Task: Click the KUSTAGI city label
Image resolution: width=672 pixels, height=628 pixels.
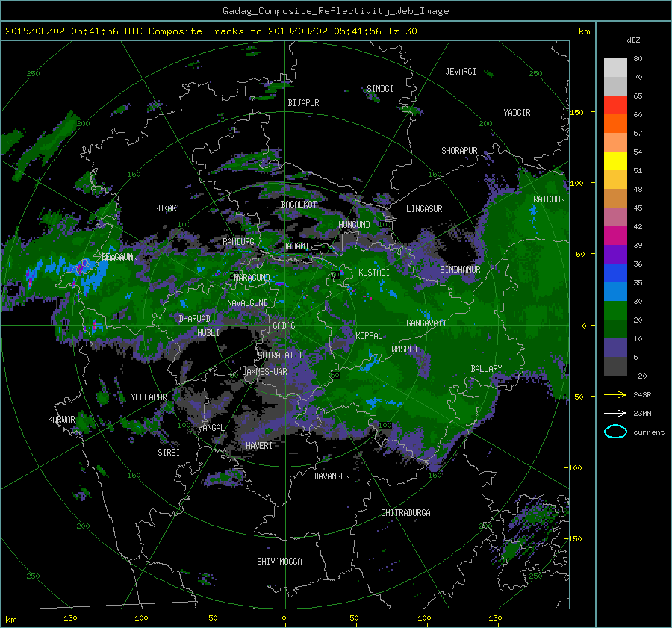Action: [374, 273]
